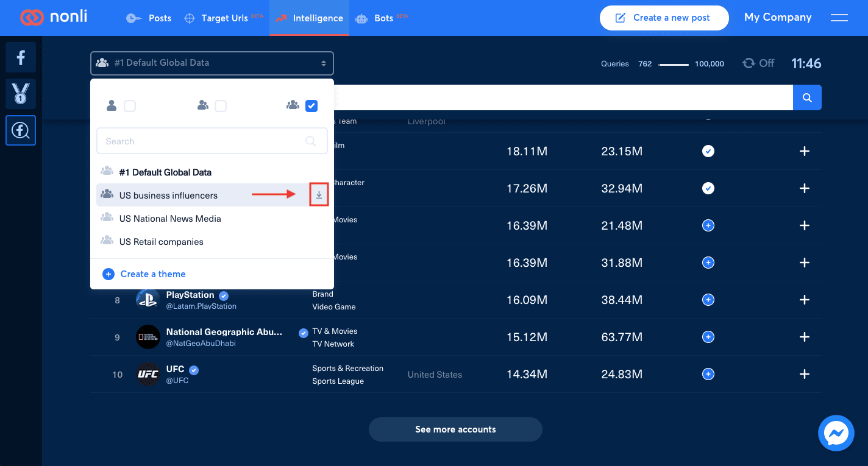This screenshot has width=868, height=466.
Task: Click the @NatGeoAbuDhabi handle
Action: click(x=201, y=344)
